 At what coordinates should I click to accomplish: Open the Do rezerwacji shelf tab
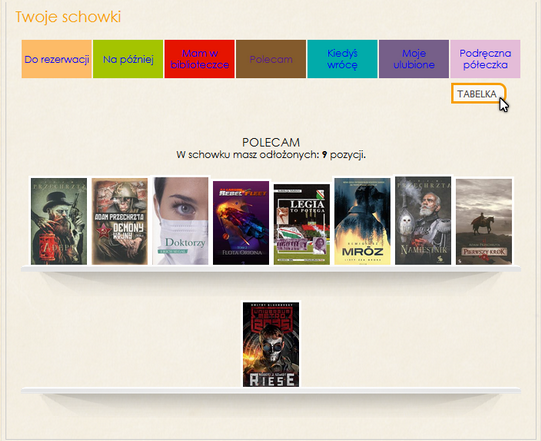point(57,59)
